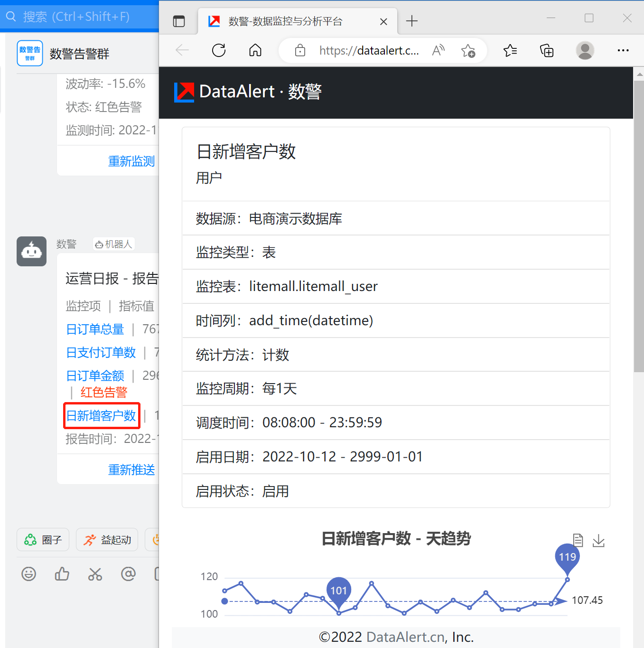Click the 重新推送 link
The width and height of the screenshot is (644, 648).
[131, 469]
